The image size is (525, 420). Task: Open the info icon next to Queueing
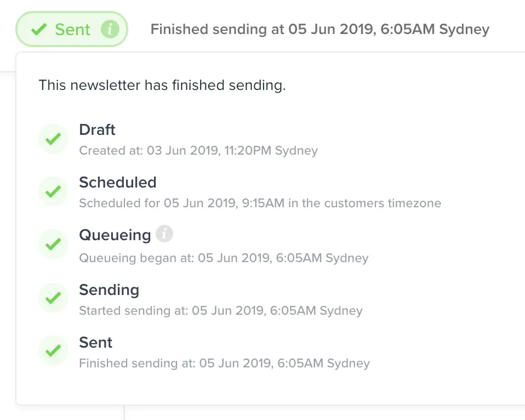[166, 234]
